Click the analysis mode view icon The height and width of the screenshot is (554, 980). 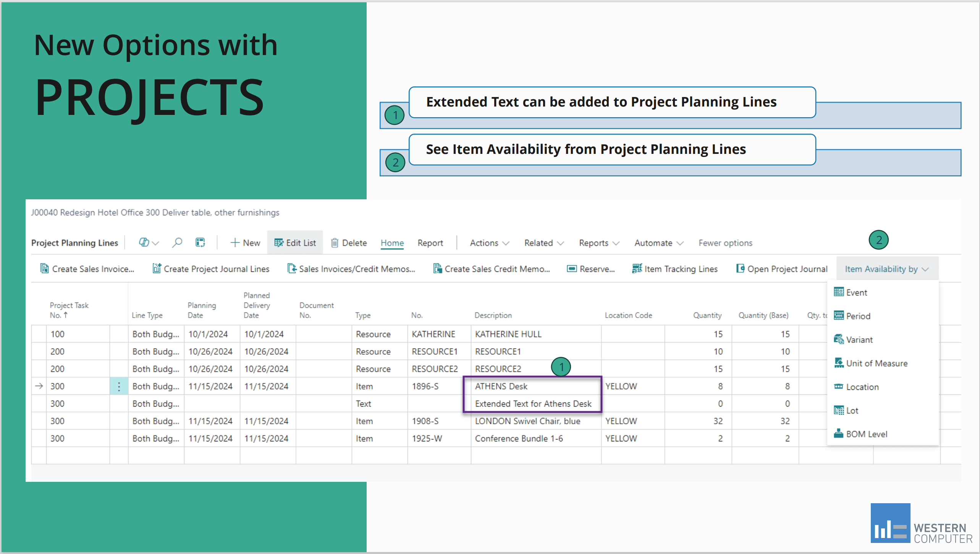click(x=200, y=242)
